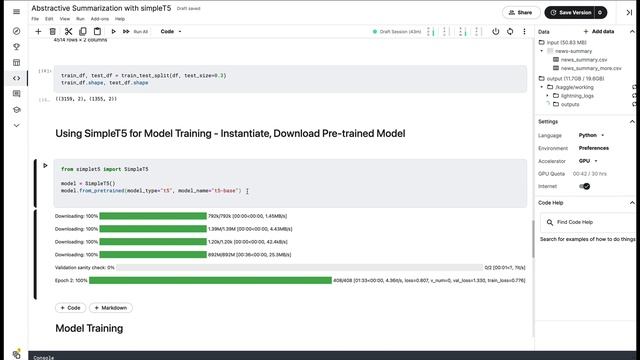Image resolution: width=640 pixels, height=360 pixels.
Task: Run current cell with toolbar play icon
Action: (x=113, y=31)
